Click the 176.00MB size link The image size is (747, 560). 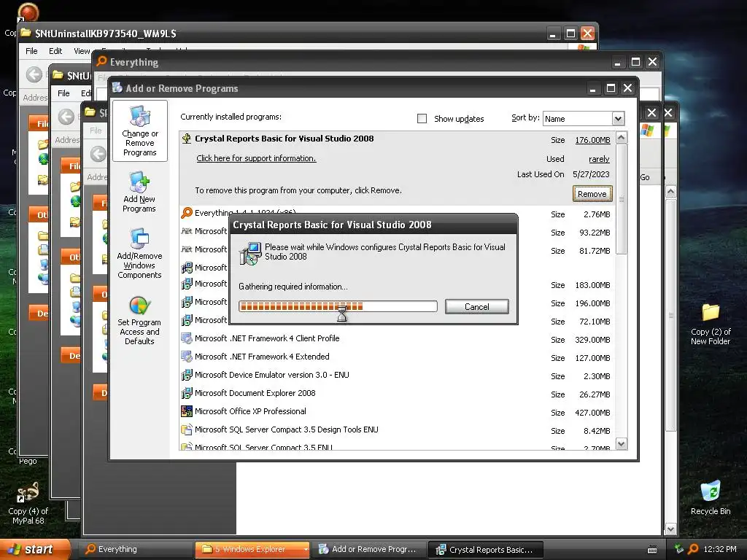click(592, 140)
